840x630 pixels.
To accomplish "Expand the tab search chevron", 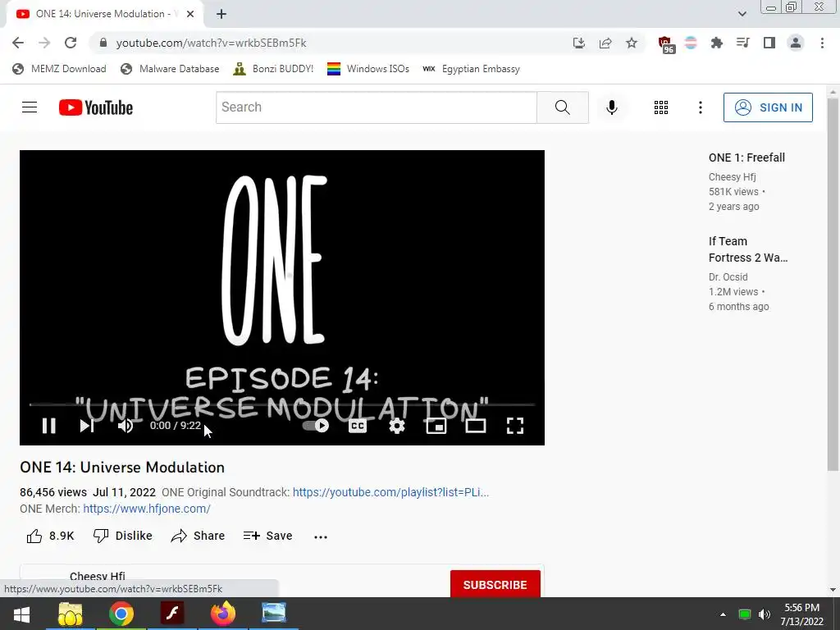I will pyautogui.click(x=742, y=14).
